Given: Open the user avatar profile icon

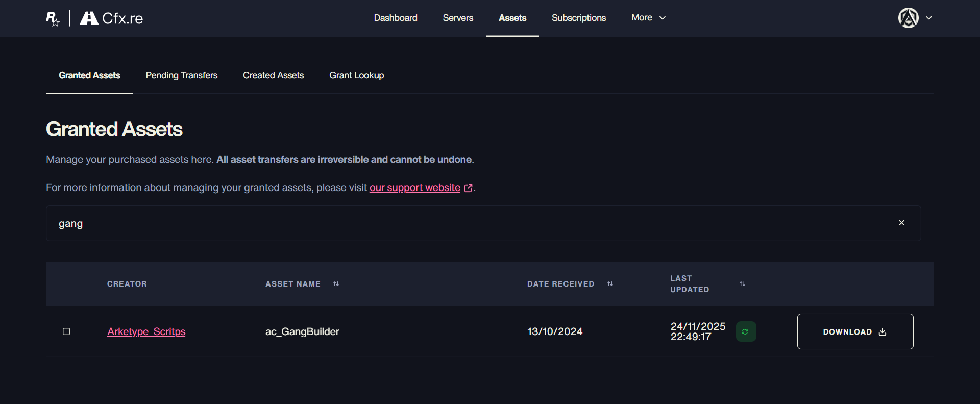Looking at the screenshot, I should [908, 18].
